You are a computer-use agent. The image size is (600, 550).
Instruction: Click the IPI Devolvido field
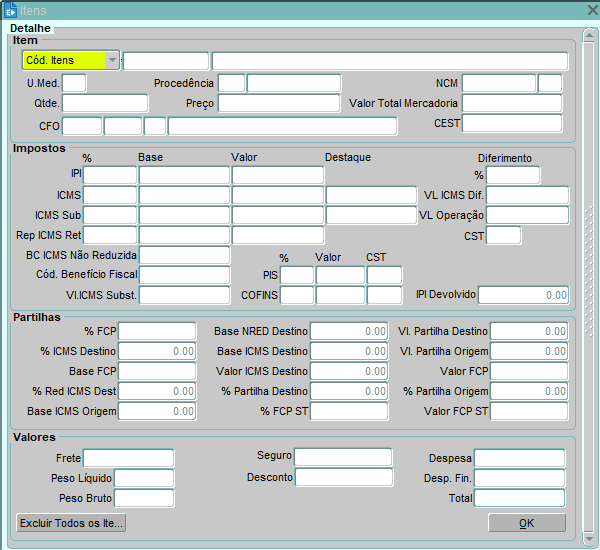click(522, 295)
